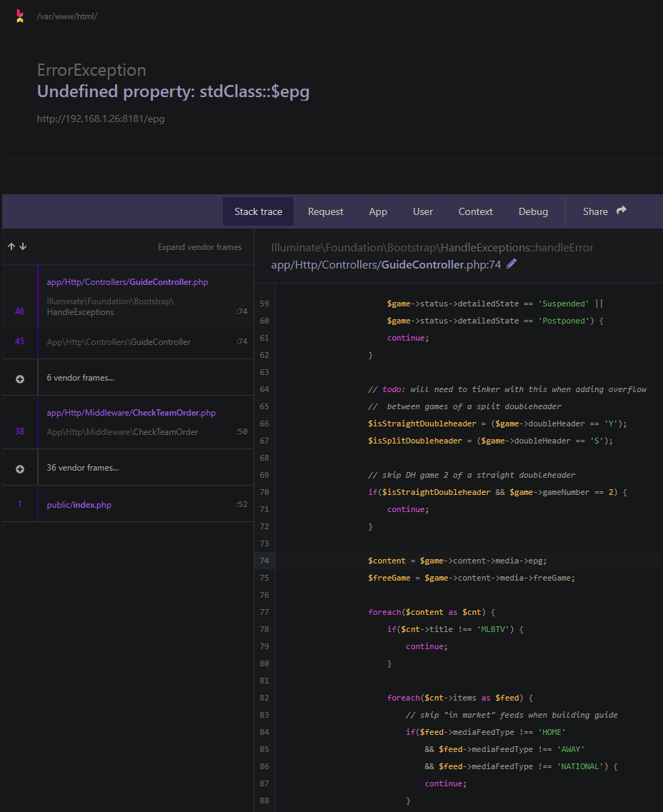
Task: Switch to the App tab
Action: [378, 211]
